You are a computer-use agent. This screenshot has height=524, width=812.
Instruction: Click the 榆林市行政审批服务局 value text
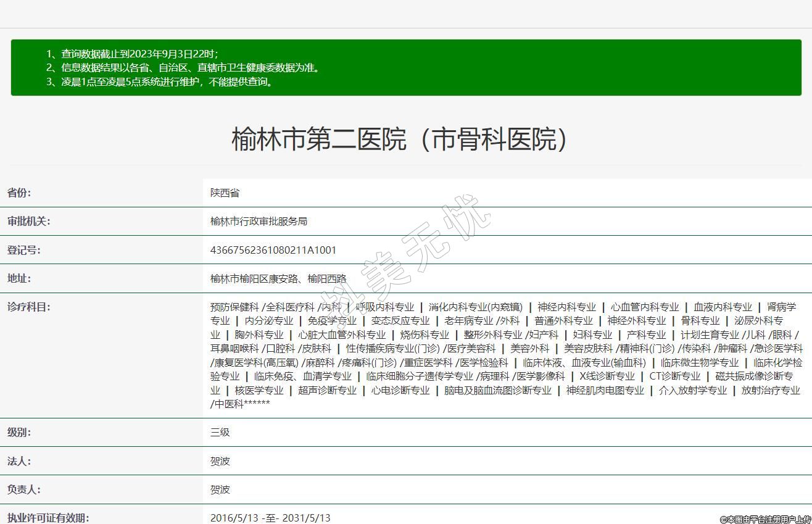(x=259, y=221)
